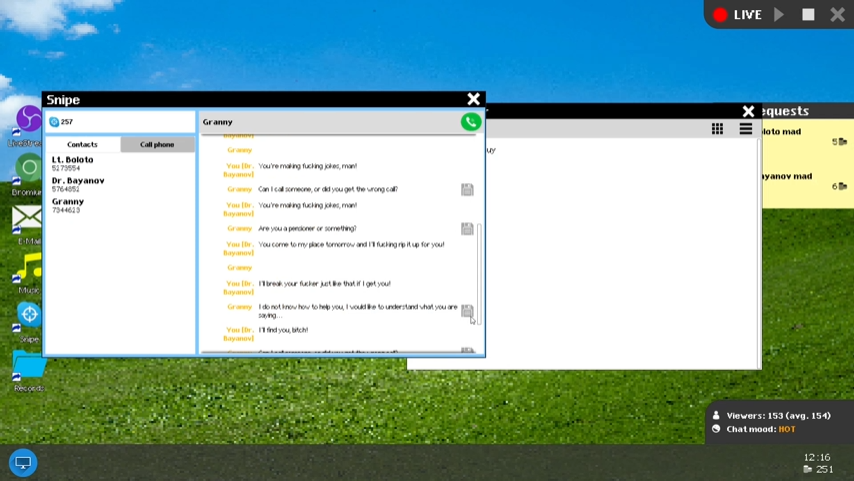Switch background window to grid view

pyautogui.click(x=717, y=129)
